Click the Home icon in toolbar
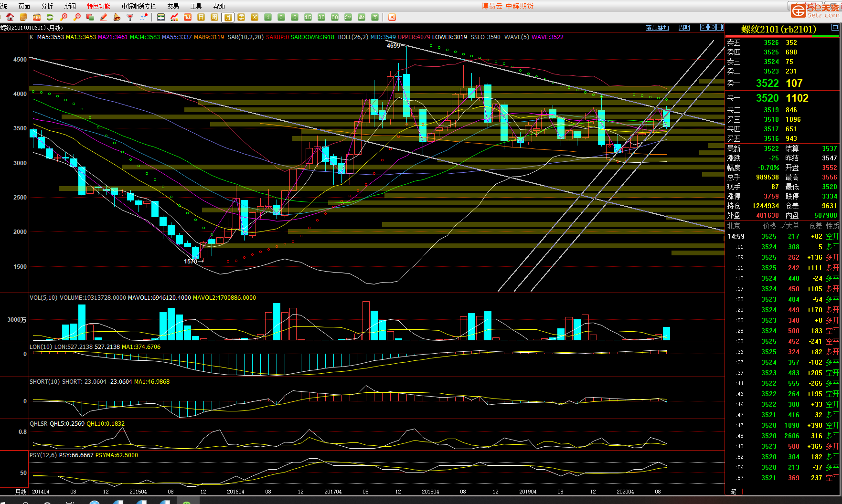Image resolution: width=842 pixels, height=504 pixels. (x=10, y=17)
